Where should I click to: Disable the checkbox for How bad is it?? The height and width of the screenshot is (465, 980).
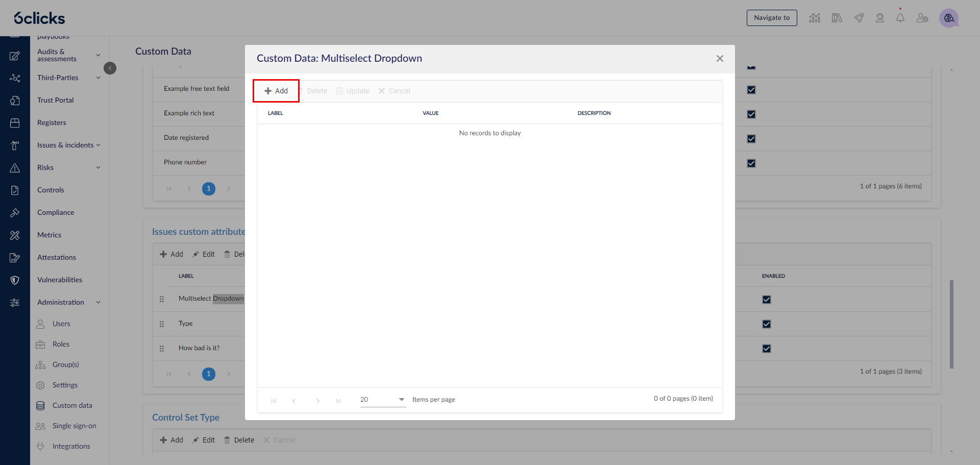767,349
